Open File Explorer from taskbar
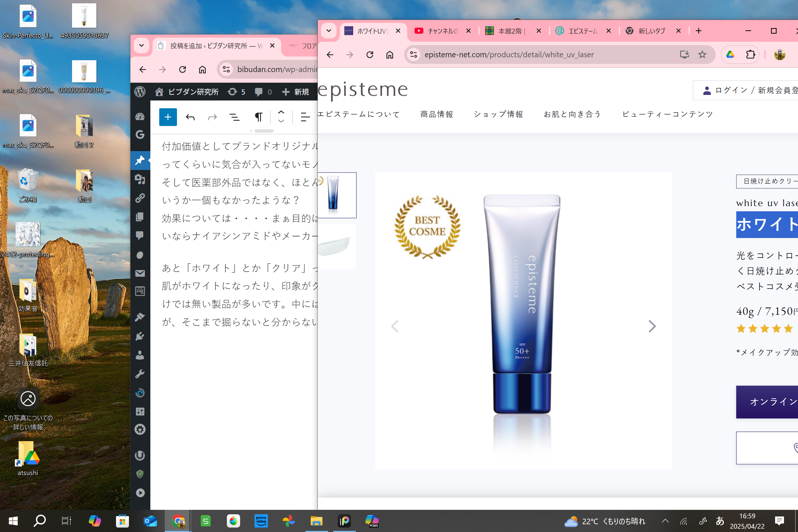The height and width of the screenshot is (532, 798). (316, 521)
